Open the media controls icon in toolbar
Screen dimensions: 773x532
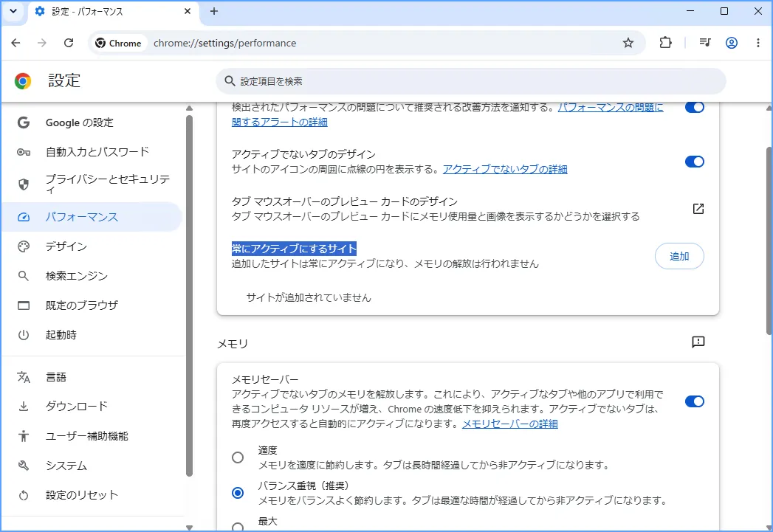(705, 43)
